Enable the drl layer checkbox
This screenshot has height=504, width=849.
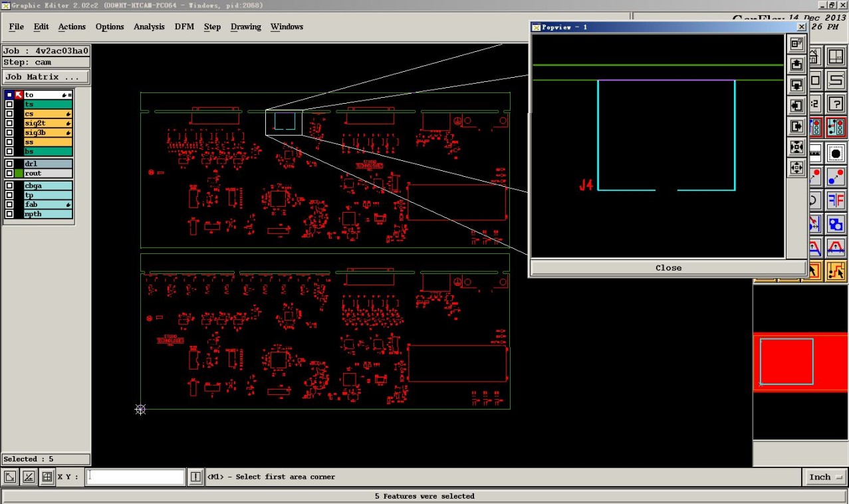(9, 164)
